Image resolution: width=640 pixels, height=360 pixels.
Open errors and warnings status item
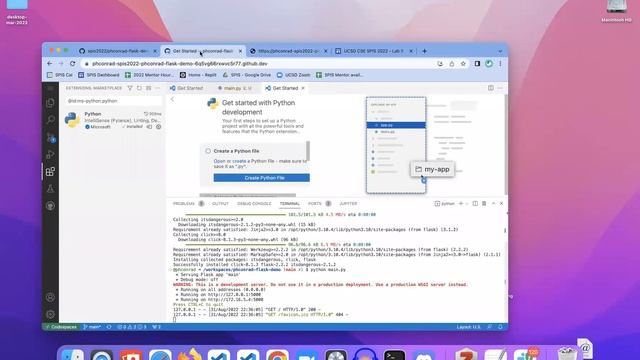(131, 327)
